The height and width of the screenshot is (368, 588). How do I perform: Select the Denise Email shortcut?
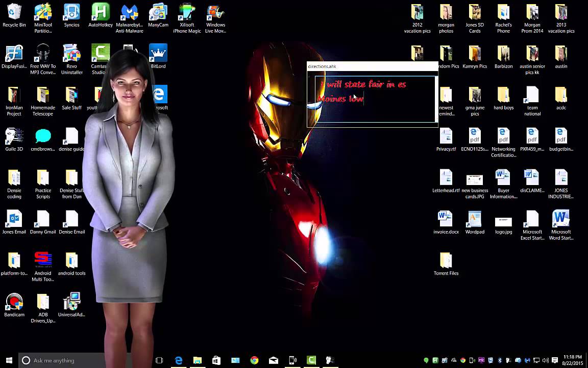click(x=71, y=222)
